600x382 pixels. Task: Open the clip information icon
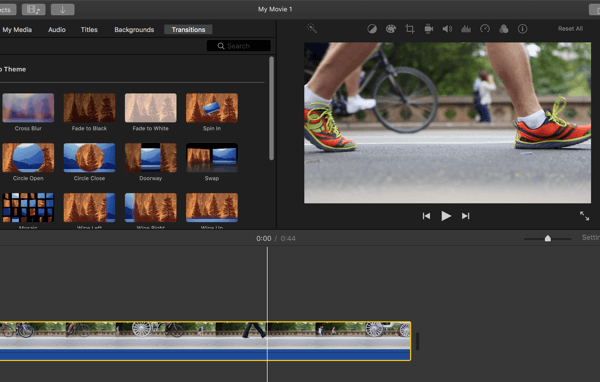click(522, 29)
